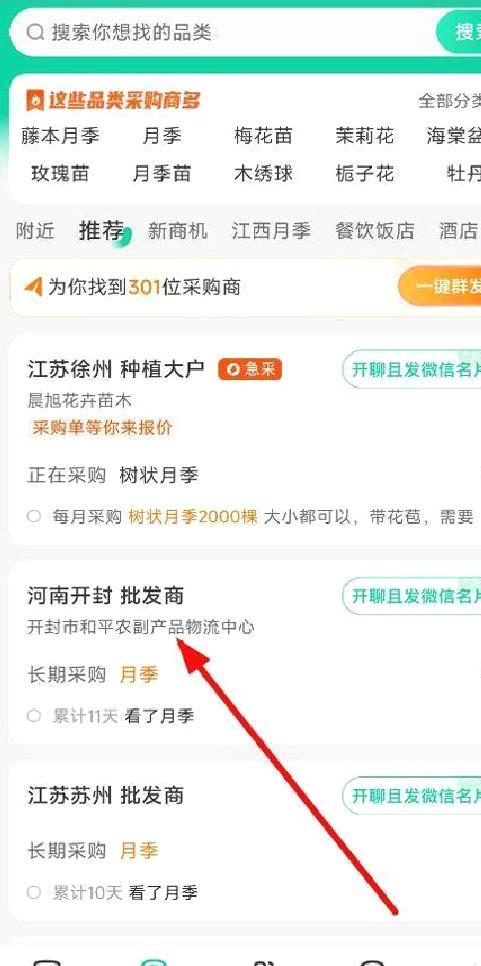The height and width of the screenshot is (966, 481).
Task: Choose the 藤本月季 category
Action: point(60,136)
